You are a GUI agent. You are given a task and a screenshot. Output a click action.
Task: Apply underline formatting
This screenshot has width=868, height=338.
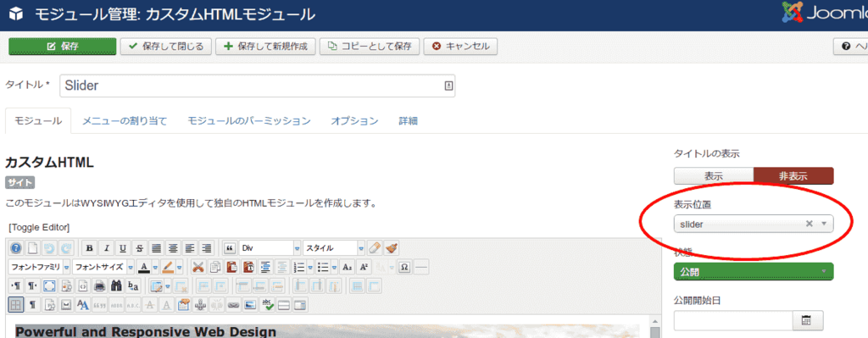123,248
